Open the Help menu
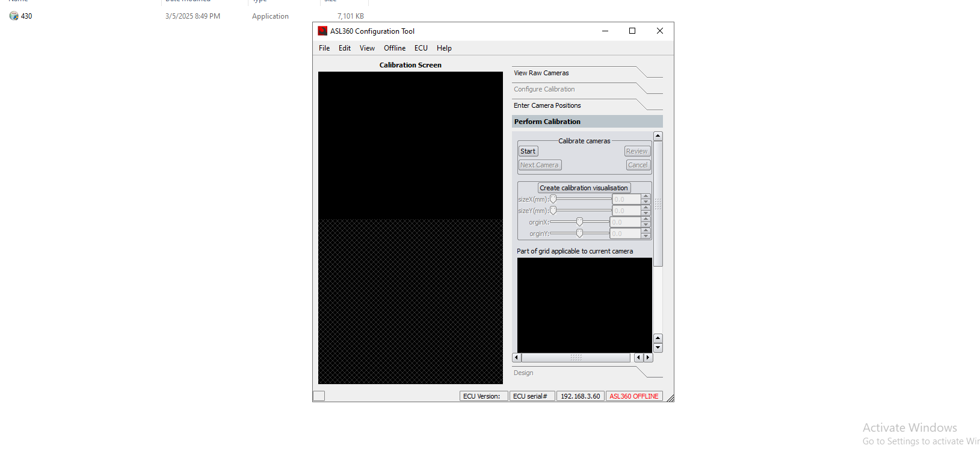980x460 pixels. 444,48
